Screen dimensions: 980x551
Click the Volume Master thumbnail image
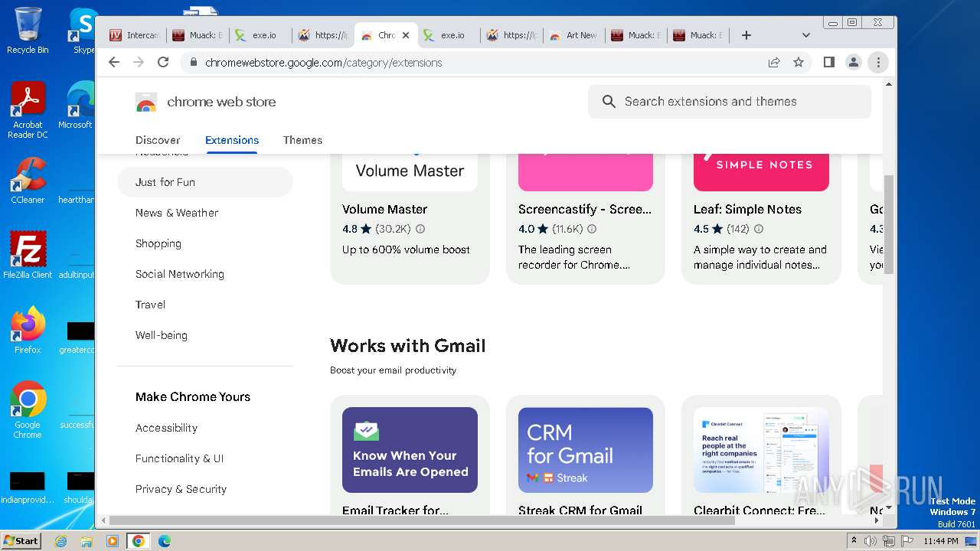pos(410,172)
